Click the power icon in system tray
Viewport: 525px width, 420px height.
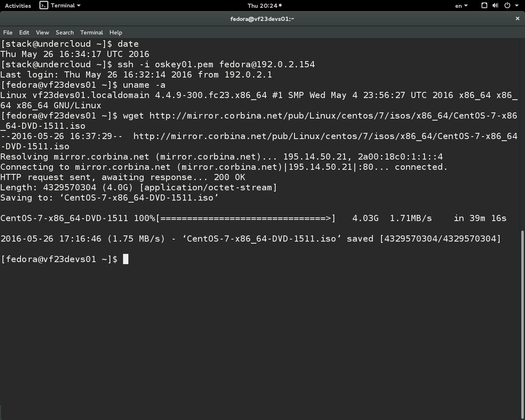pos(507,5)
